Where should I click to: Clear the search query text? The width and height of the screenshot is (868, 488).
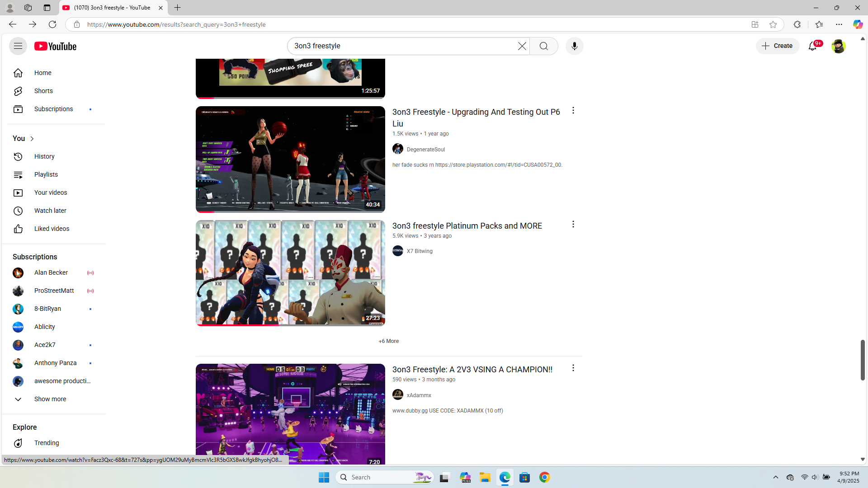point(522,46)
